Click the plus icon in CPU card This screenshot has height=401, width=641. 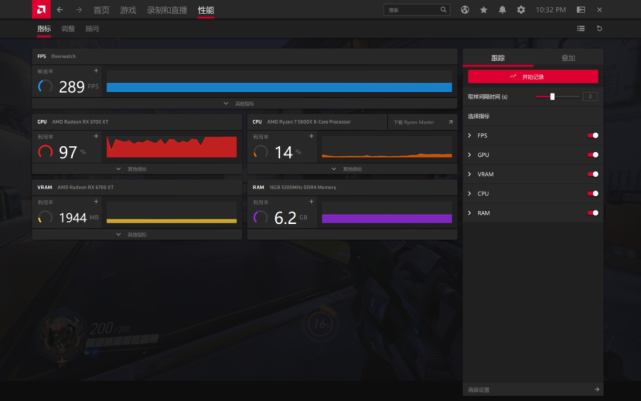point(311,136)
